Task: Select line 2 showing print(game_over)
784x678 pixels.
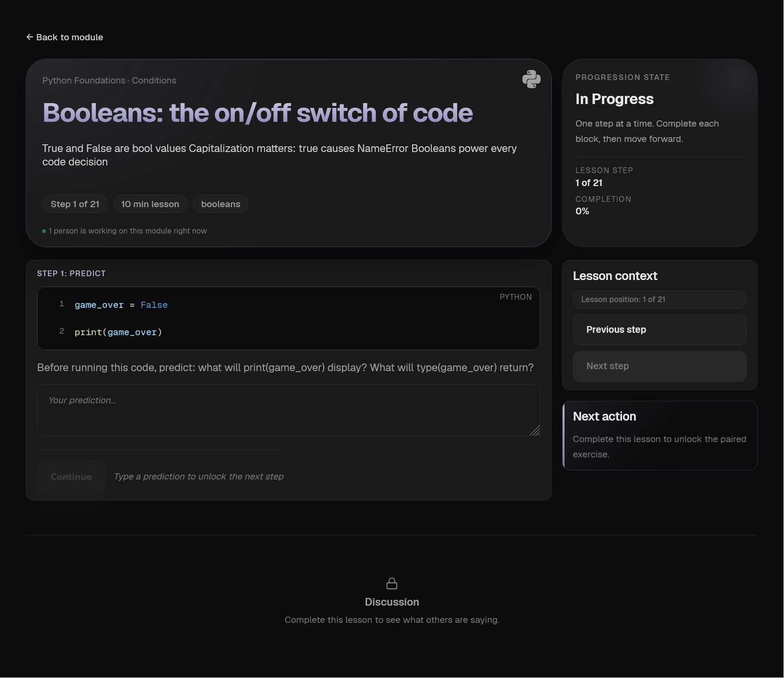Action: click(118, 332)
